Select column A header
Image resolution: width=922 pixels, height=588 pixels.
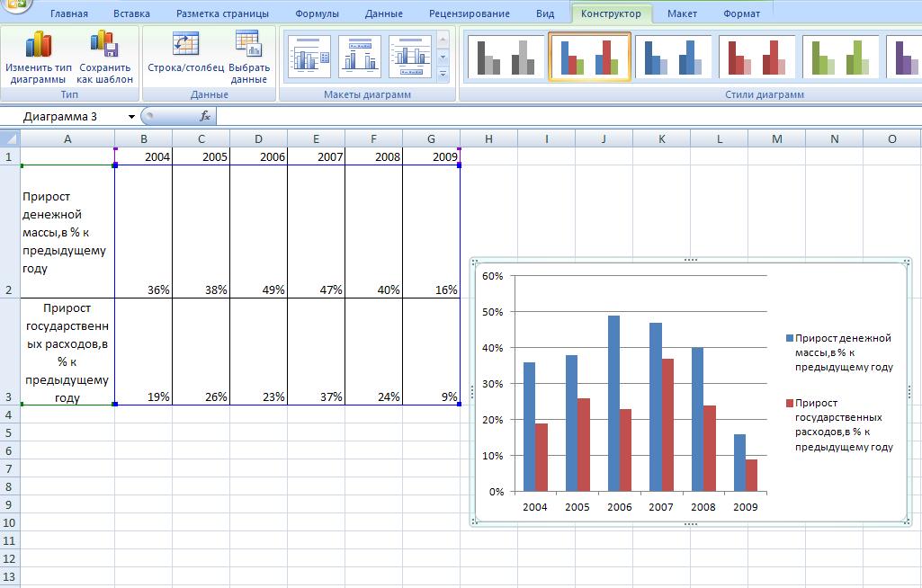click(67, 138)
